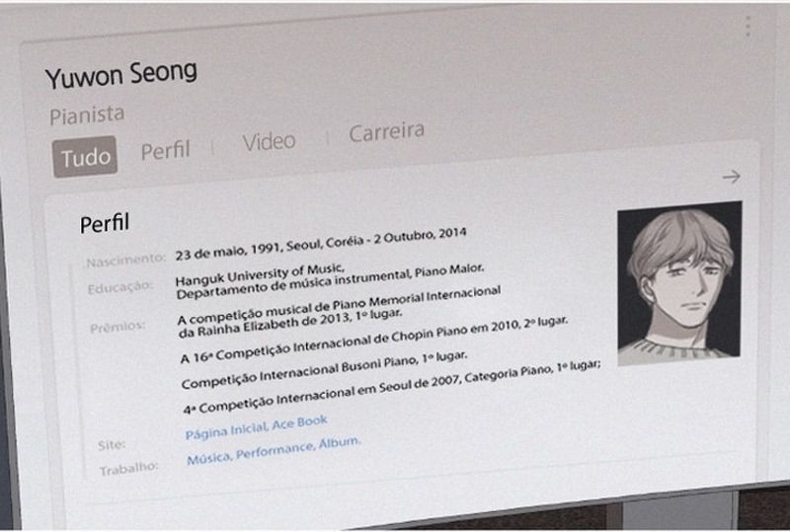Screen dimensions: 790x532
Task: Click the Busoni Piano competition entry
Action: click(325, 370)
